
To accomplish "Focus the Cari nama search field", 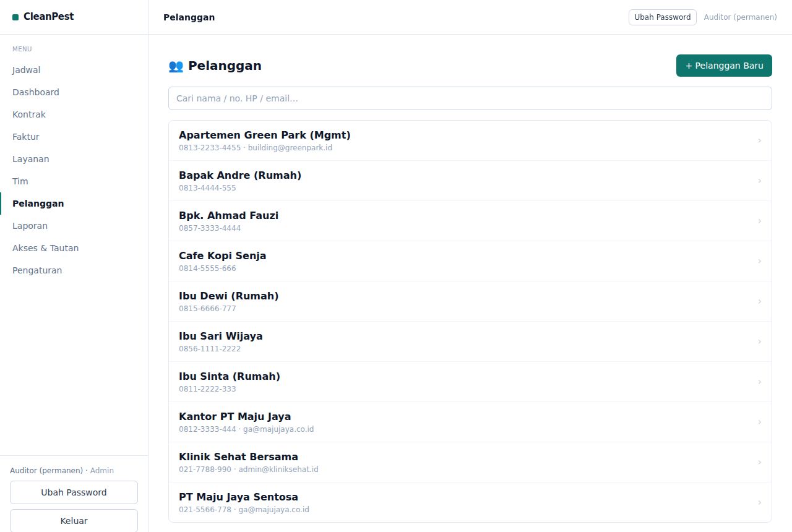I will pos(470,98).
